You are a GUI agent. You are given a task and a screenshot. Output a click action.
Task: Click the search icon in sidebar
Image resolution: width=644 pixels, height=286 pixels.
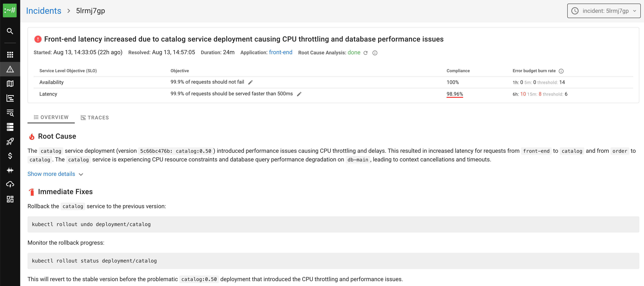tap(10, 31)
